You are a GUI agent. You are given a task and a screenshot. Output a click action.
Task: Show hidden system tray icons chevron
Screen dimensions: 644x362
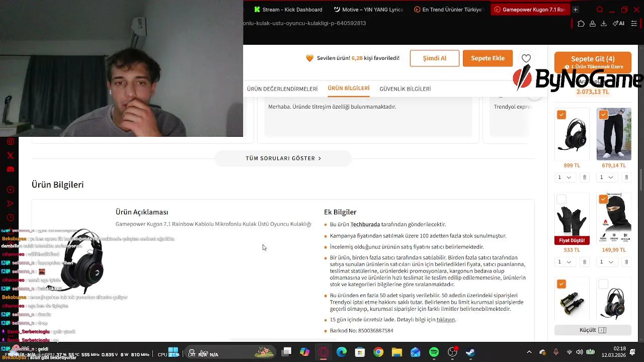point(529,352)
